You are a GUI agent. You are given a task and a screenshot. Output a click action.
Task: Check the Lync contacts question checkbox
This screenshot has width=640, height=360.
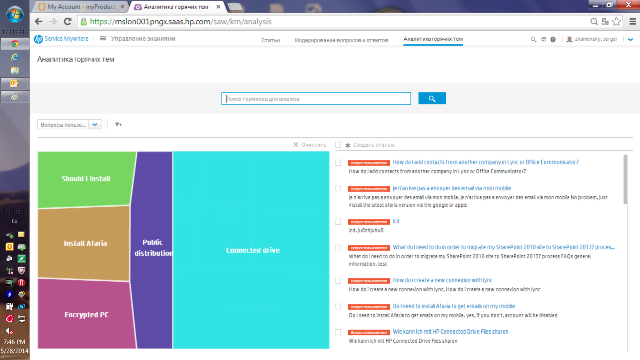pos(338,162)
